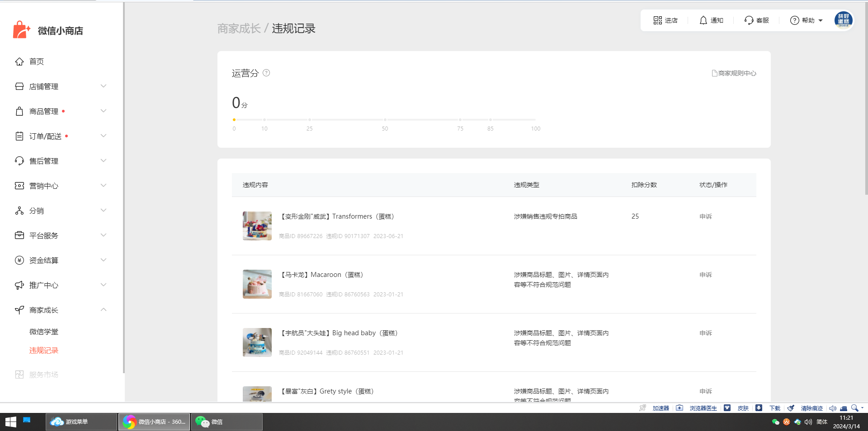868x431 pixels.
Task: Open the account avatar in top right
Action: (843, 20)
